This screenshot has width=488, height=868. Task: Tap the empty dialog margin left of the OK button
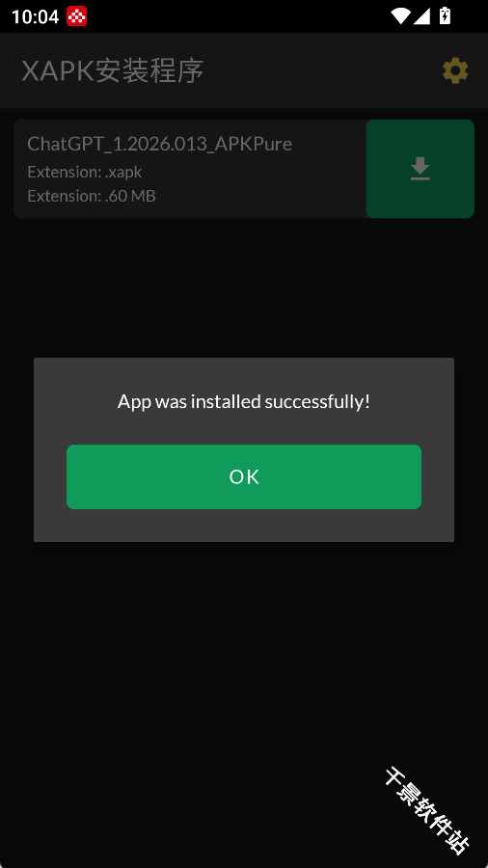(50, 476)
